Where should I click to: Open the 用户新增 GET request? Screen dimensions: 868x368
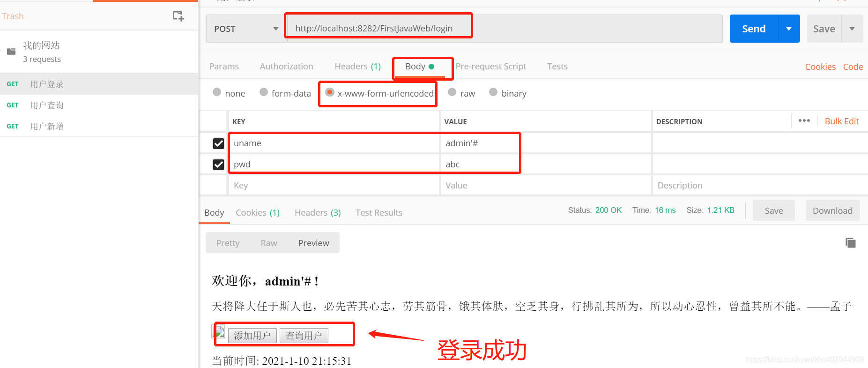(x=99, y=126)
